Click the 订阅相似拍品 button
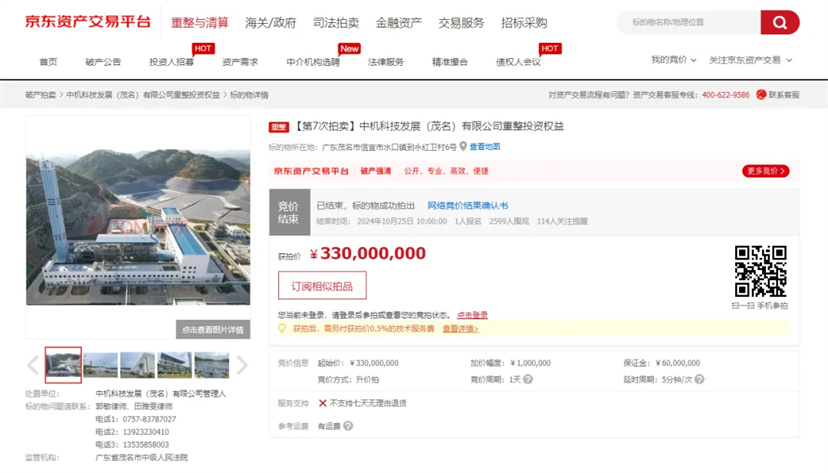The width and height of the screenshot is (828, 473). [322, 286]
